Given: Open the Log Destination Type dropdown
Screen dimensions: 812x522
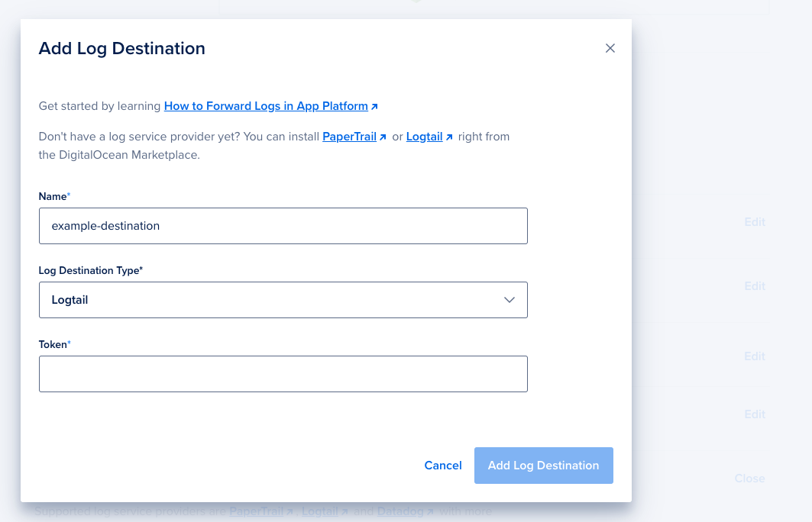Looking at the screenshot, I should 283,300.
